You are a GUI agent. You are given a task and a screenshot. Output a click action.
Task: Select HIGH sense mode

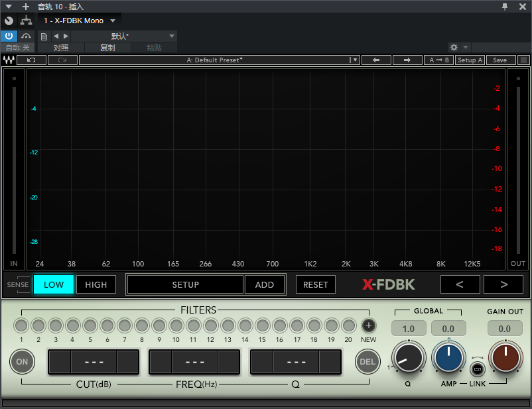(x=96, y=284)
